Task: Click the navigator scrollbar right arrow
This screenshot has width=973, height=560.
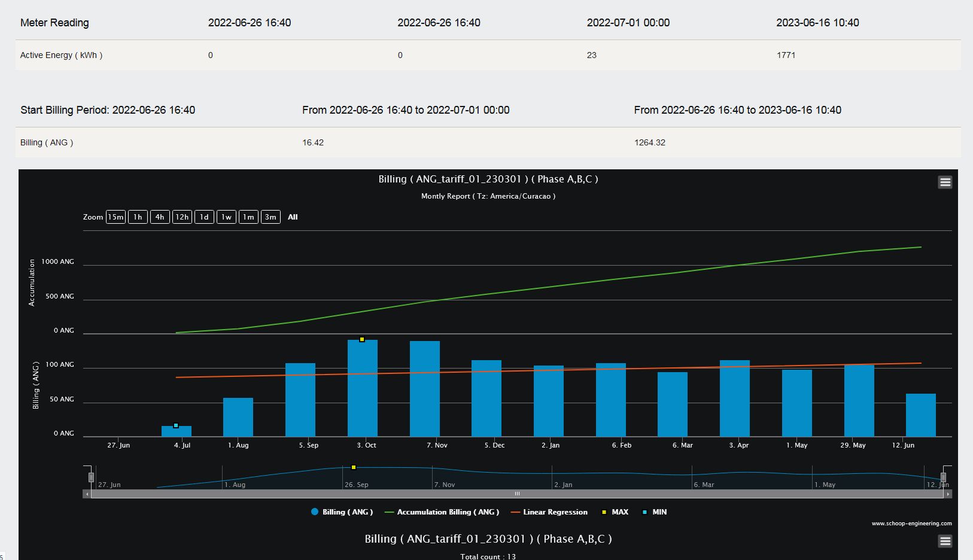Action: coord(948,494)
